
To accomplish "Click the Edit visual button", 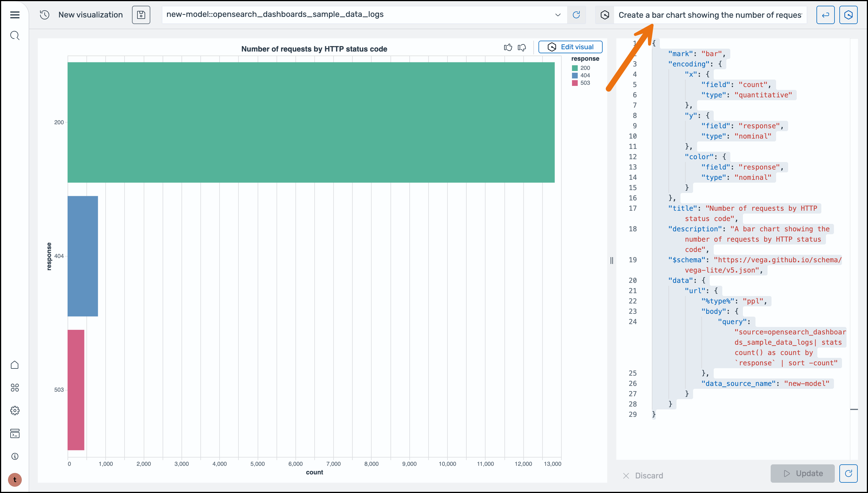I will click(571, 47).
